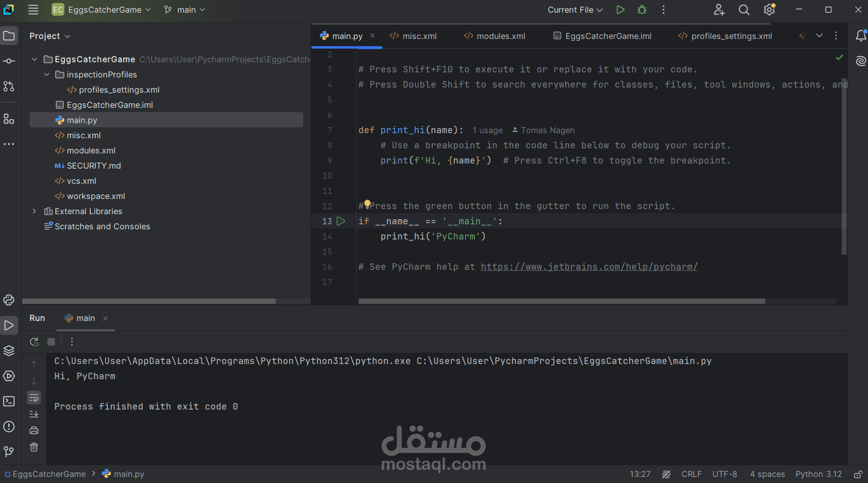Open Notifications bell icon

[861, 35]
